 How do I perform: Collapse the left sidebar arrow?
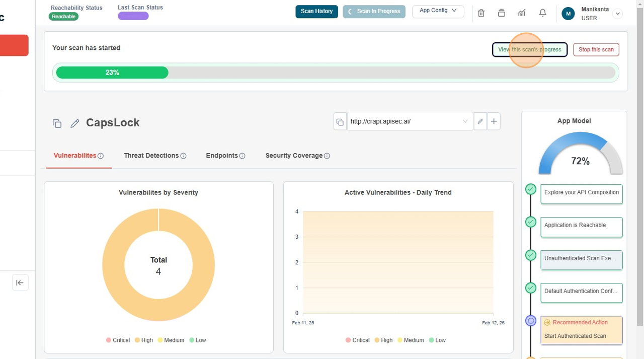[20, 282]
